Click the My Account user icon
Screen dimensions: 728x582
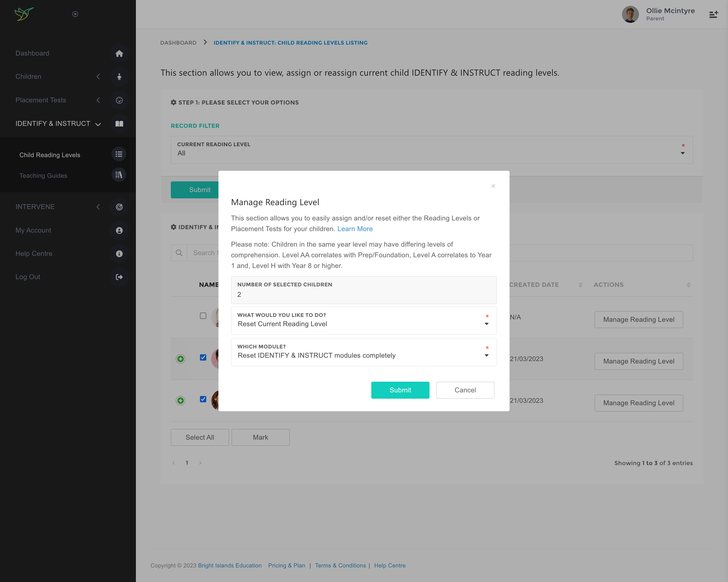click(119, 230)
